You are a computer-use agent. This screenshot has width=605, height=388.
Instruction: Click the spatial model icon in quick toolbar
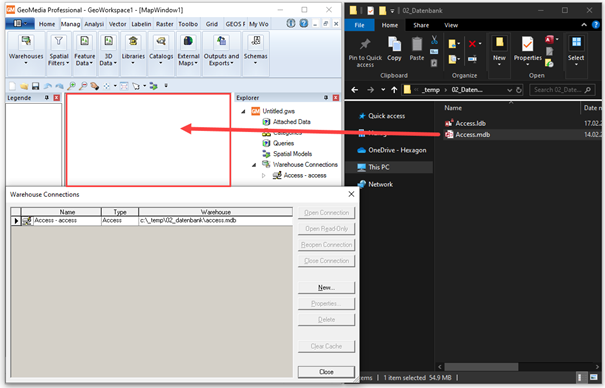[154, 86]
